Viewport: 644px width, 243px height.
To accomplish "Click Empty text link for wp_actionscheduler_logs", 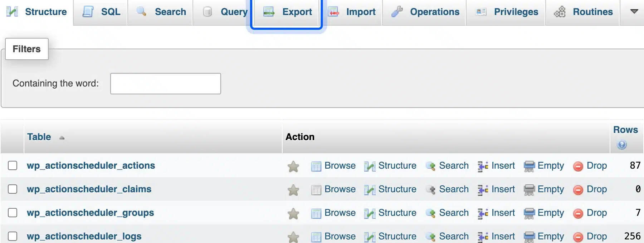I will tap(551, 237).
